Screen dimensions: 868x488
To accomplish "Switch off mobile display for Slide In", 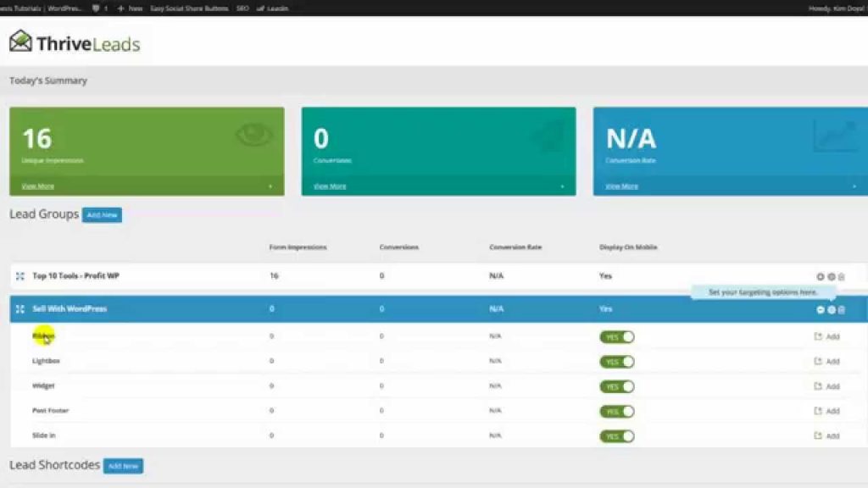I will 617,436.
